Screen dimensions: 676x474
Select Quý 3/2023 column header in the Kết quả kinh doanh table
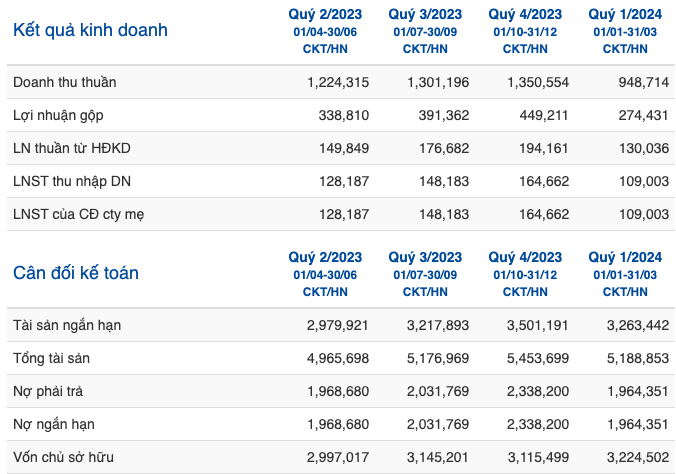(x=425, y=14)
